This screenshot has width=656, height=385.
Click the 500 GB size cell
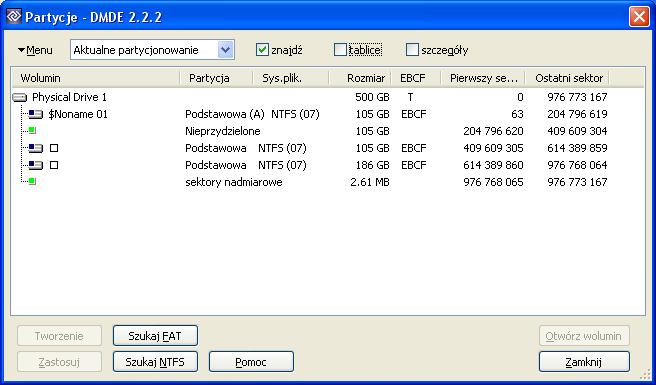point(372,98)
